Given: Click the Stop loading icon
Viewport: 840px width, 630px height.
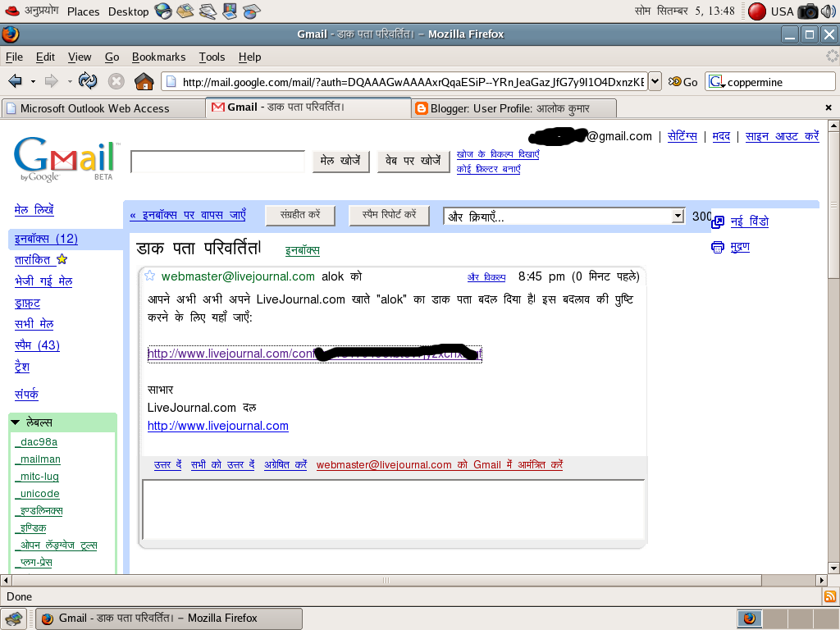Looking at the screenshot, I should (116, 81).
